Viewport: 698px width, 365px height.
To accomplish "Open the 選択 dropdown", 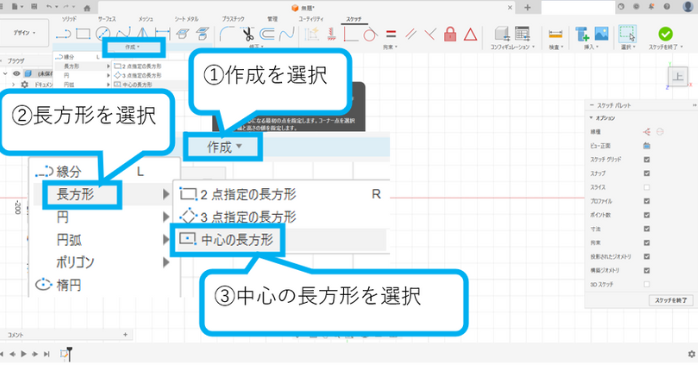I will [628, 47].
